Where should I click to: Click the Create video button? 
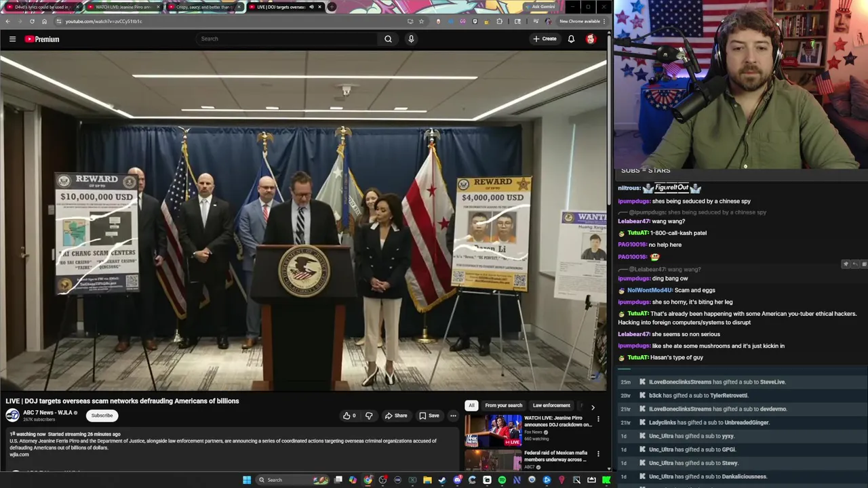(545, 39)
